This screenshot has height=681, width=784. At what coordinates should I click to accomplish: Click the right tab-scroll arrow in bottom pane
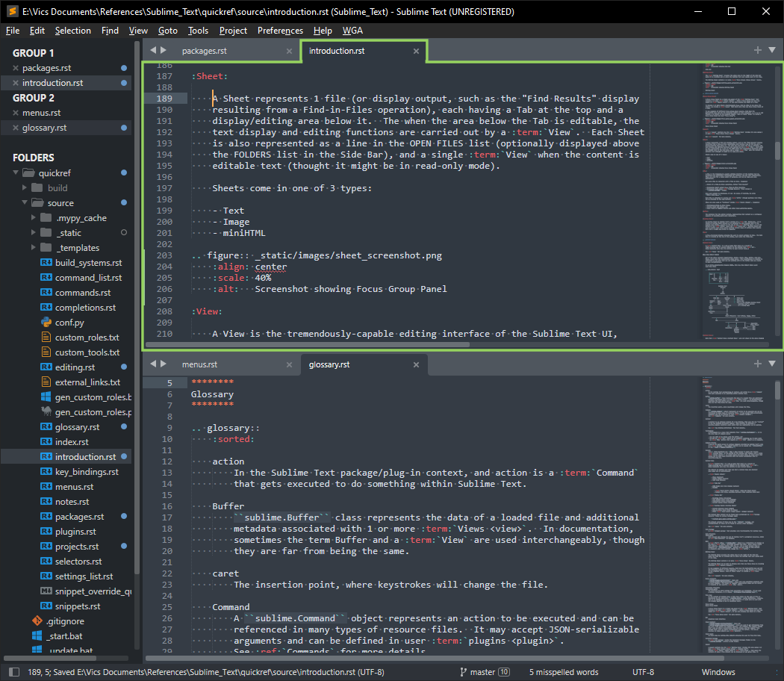164,364
